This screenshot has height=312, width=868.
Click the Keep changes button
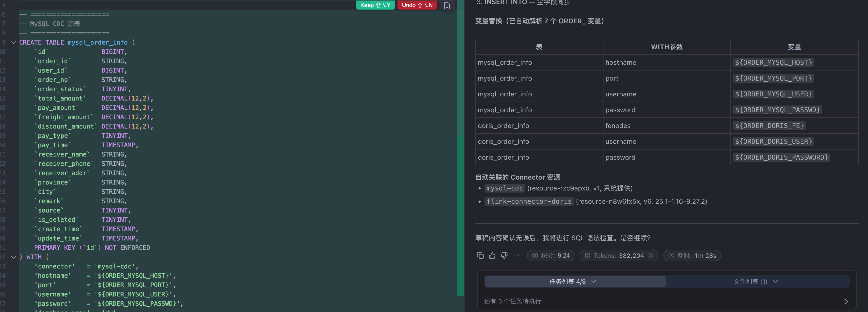coord(375,5)
